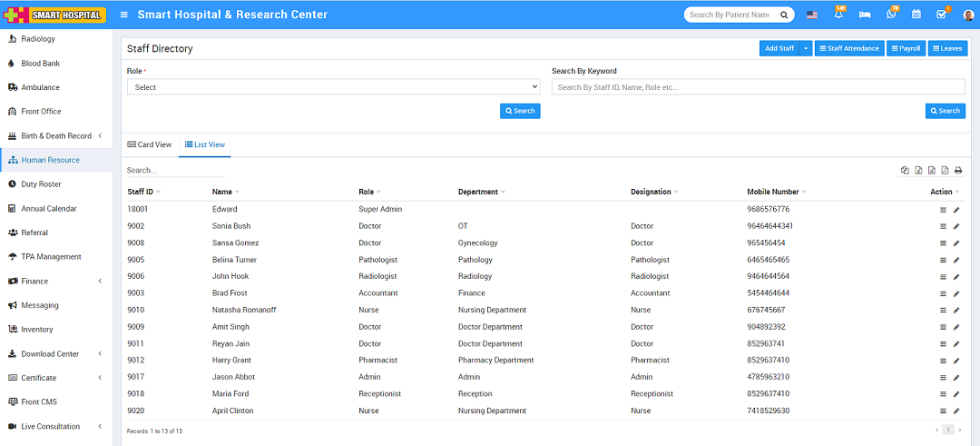This screenshot has height=446, width=980.
Task: Change language using the US flag
Action: tap(811, 15)
